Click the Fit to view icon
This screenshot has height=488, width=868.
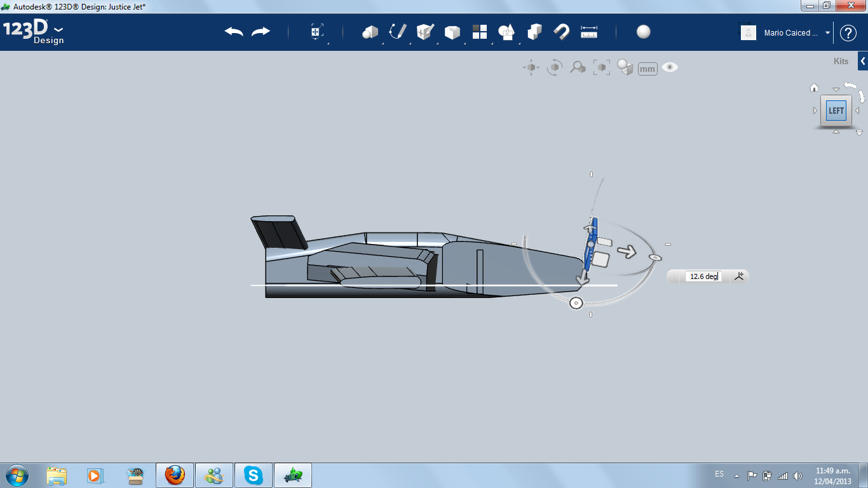601,67
